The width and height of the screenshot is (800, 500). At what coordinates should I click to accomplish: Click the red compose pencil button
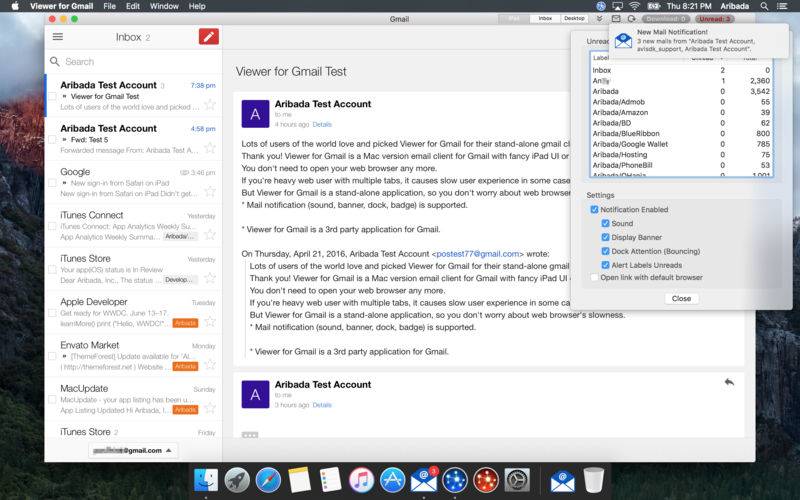click(x=209, y=37)
